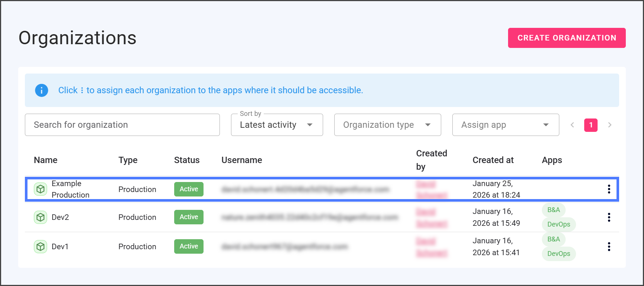
Task: Click the cube icon beside Dev1
Action: point(40,247)
